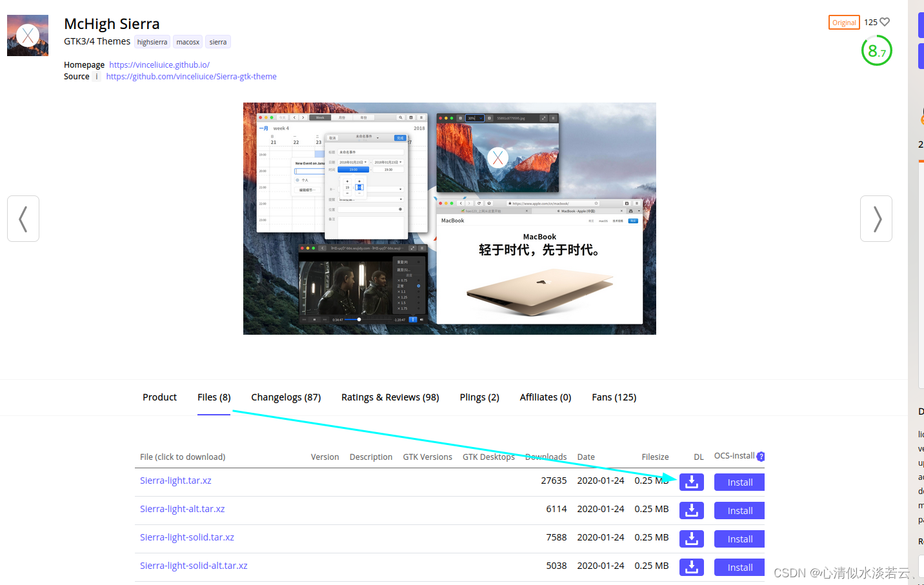Select the Files (8) tab
This screenshot has width=924, height=585.
(x=214, y=397)
